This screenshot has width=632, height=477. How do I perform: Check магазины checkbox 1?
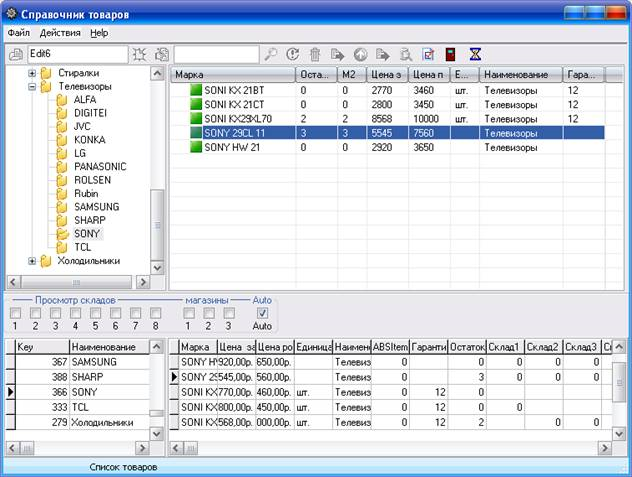point(189,313)
